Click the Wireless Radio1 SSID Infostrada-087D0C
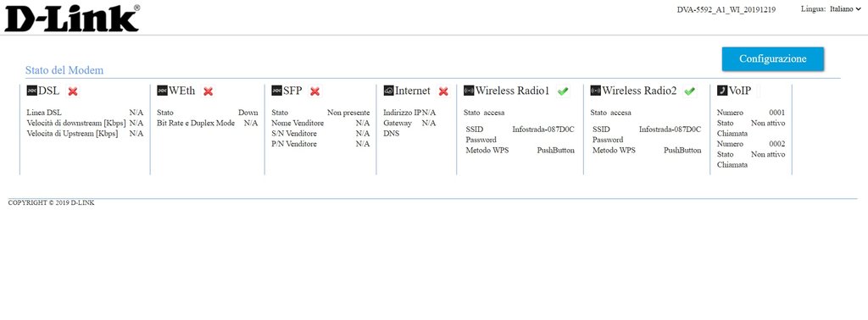868x320 pixels. pyautogui.click(x=543, y=130)
